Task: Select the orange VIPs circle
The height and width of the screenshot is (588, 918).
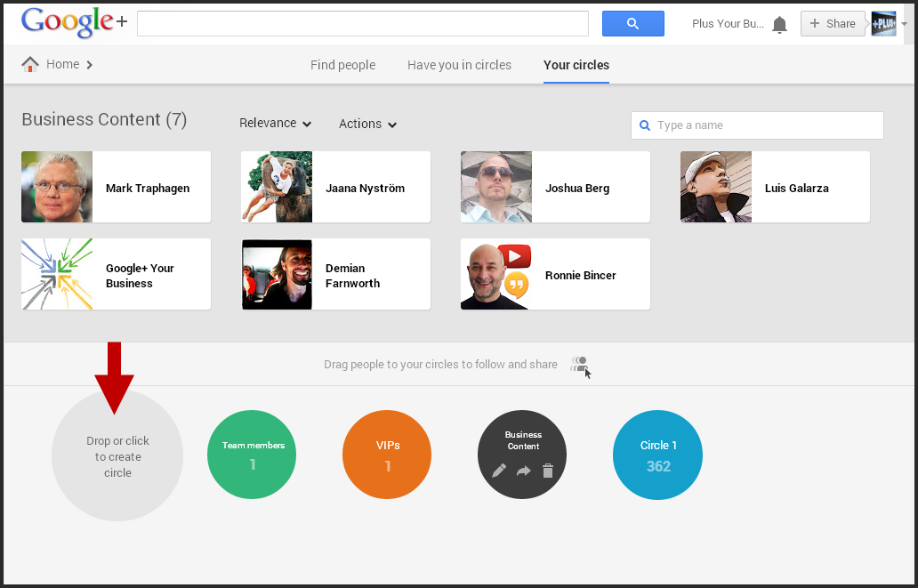Action: pos(387,455)
